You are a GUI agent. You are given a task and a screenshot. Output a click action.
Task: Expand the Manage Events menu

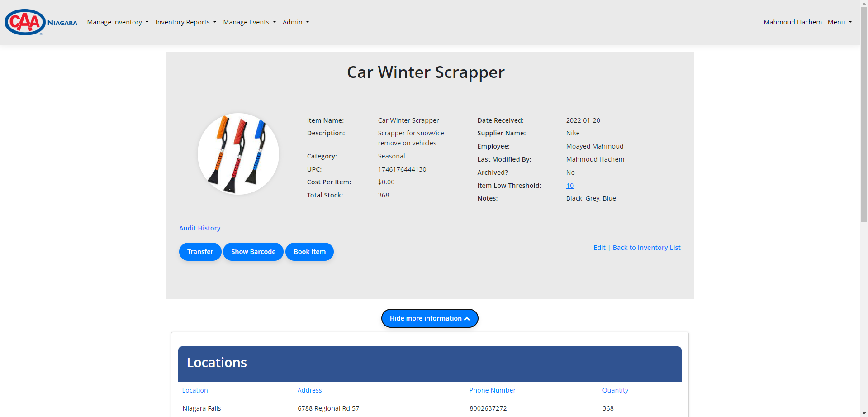(249, 22)
